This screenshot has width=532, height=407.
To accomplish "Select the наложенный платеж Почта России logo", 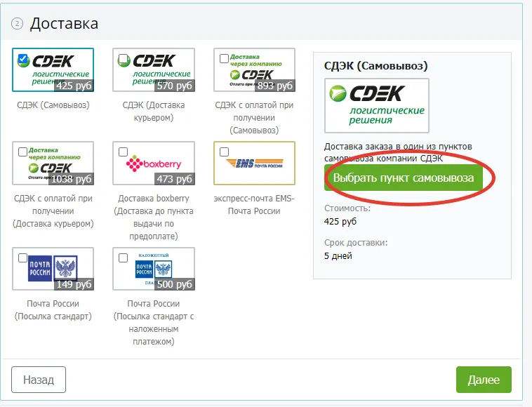I will [x=153, y=268].
